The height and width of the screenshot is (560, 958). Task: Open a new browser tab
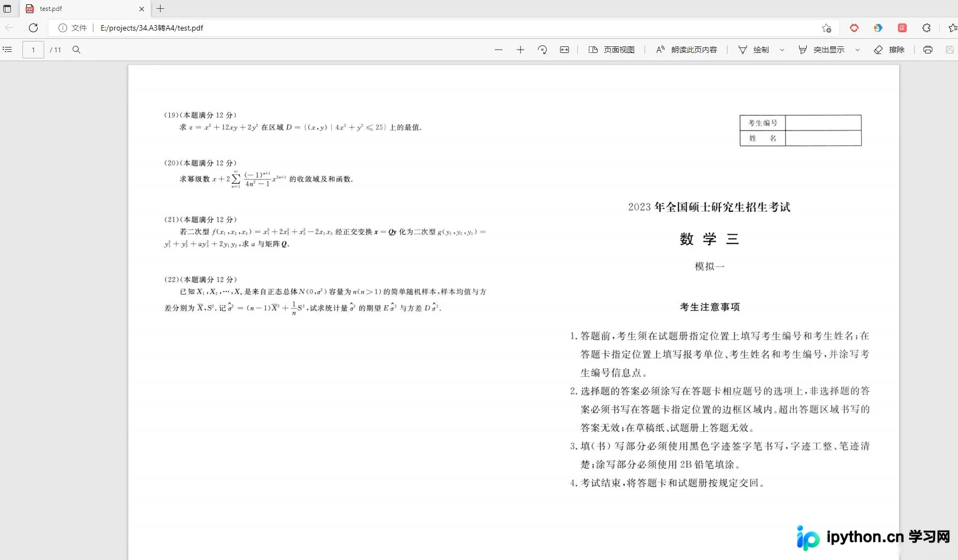(161, 9)
